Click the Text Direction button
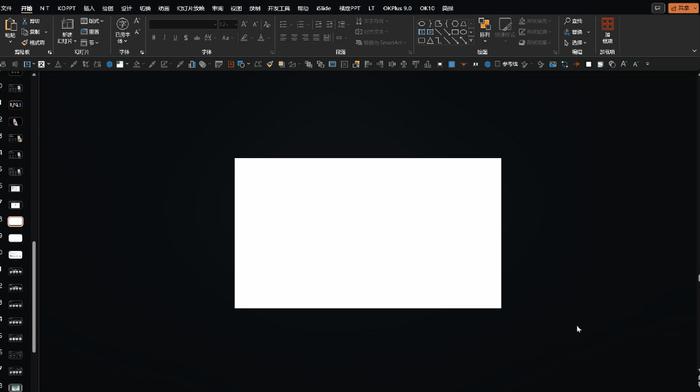Screen dimensions: 700x392 [x=372, y=21]
